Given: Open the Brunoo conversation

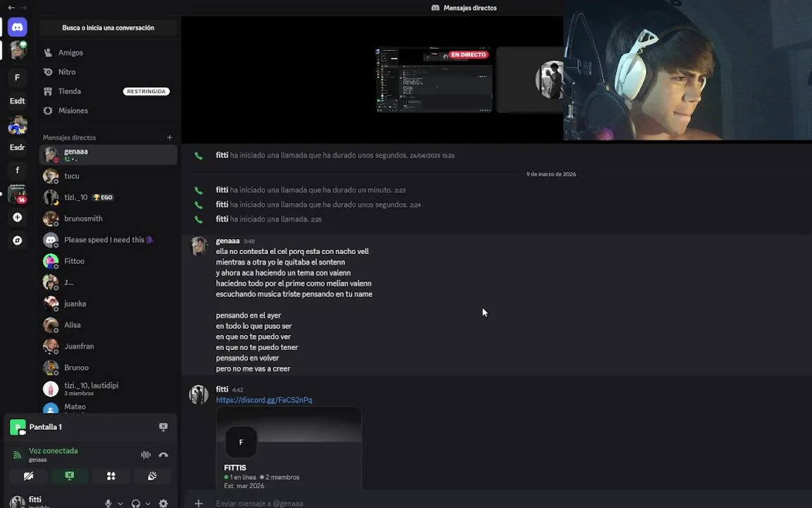Looking at the screenshot, I should pos(109,368).
